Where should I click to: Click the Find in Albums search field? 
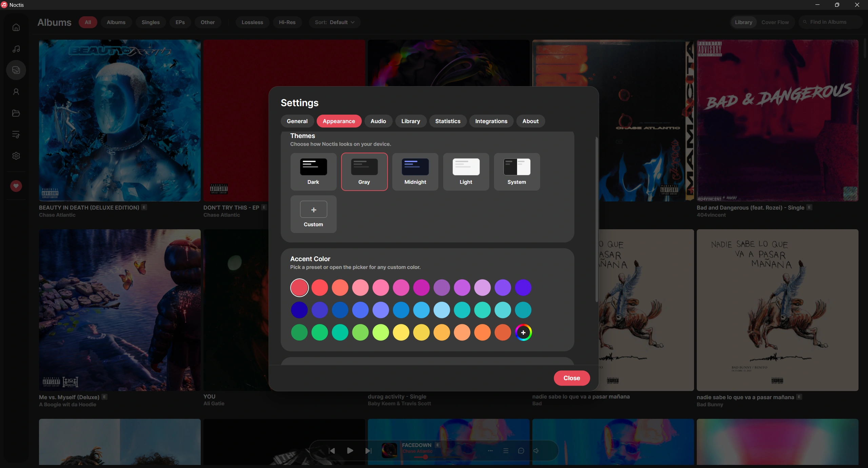831,22
